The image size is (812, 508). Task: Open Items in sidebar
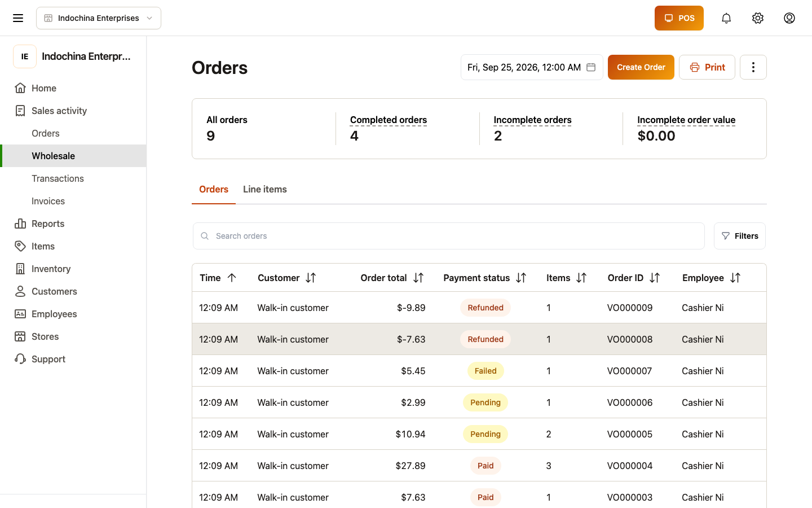coord(73,246)
